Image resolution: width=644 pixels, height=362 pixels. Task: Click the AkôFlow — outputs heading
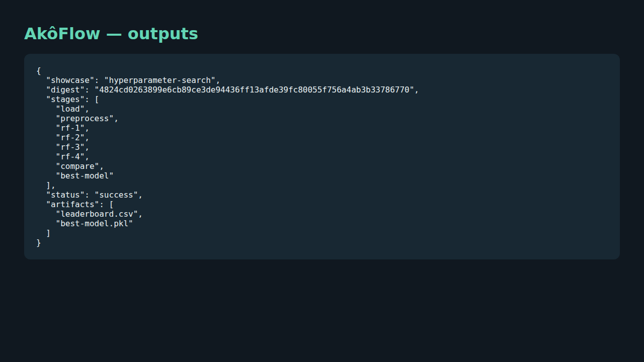111,34
